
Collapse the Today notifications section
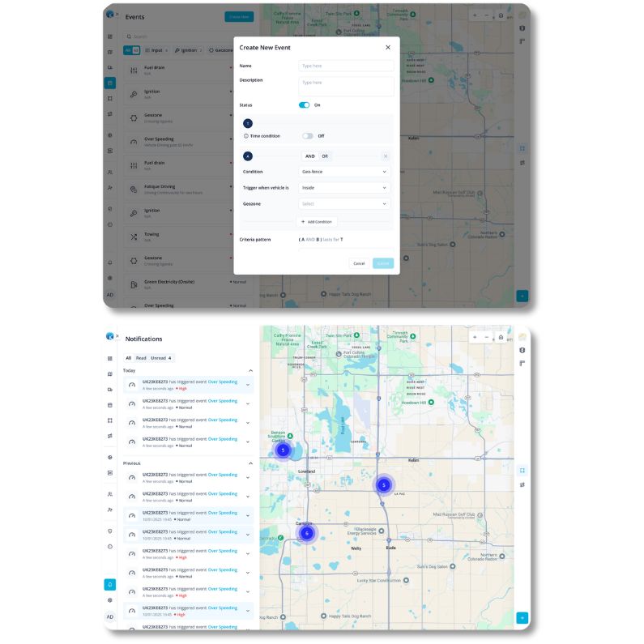(250, 370)
